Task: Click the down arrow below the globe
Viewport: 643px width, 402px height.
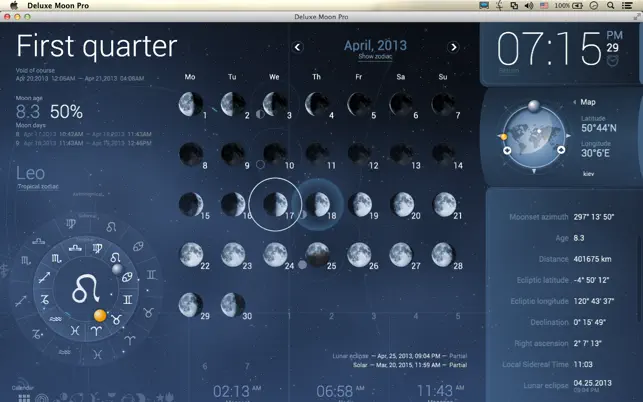Action: click(x=534, y=171)
